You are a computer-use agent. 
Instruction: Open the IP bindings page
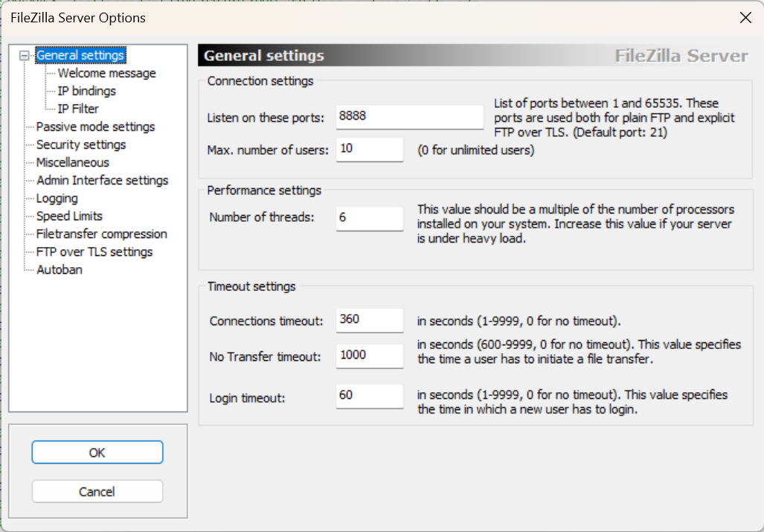coord(87,91)
